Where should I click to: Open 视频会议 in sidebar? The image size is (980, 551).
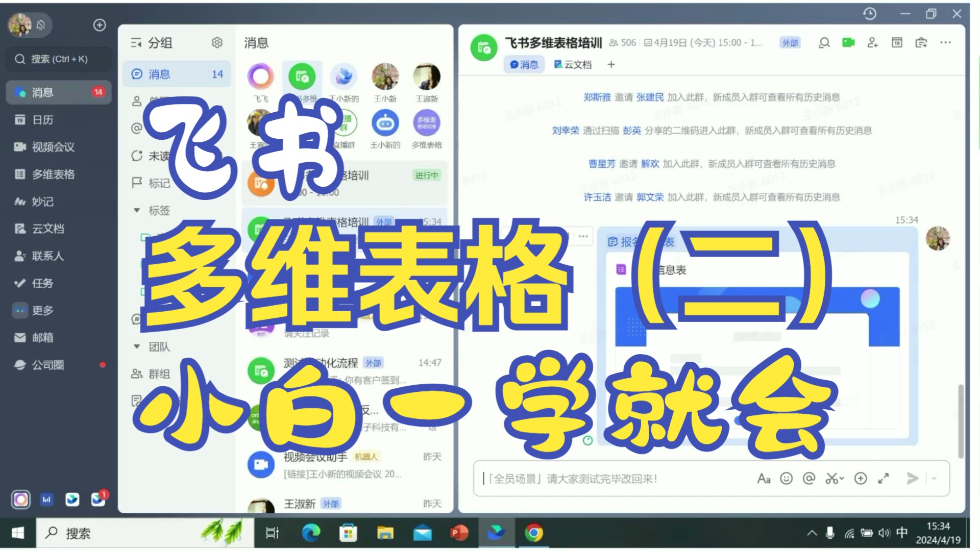[59, 147]
